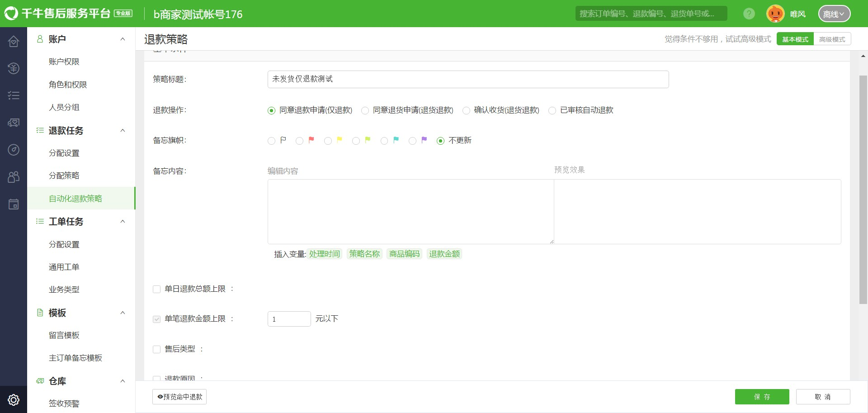Open the home icon in left rail
Image resolution: width=868 pixels, height=413 pixels.
14,42
